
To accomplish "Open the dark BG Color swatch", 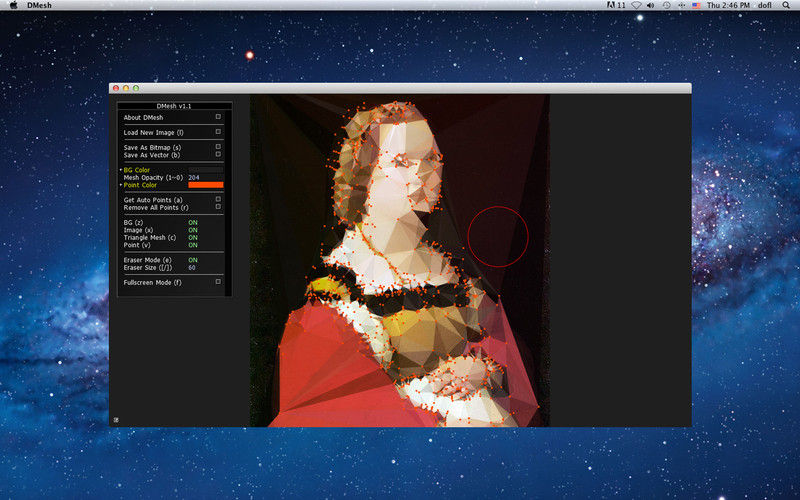I will coord(206,170).
